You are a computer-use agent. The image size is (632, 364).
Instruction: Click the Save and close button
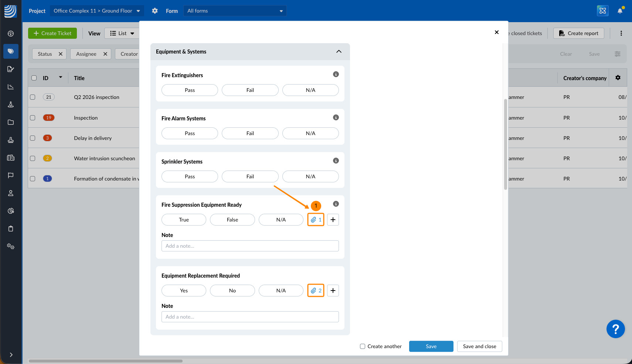pos(479,346)
